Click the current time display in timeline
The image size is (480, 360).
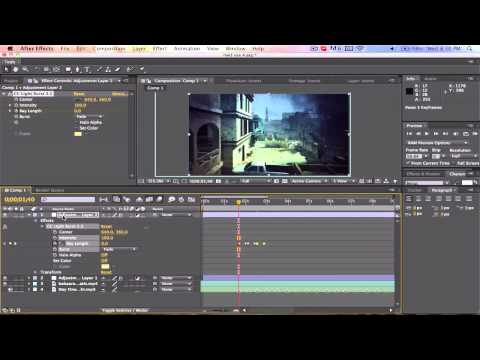point(19,199)
